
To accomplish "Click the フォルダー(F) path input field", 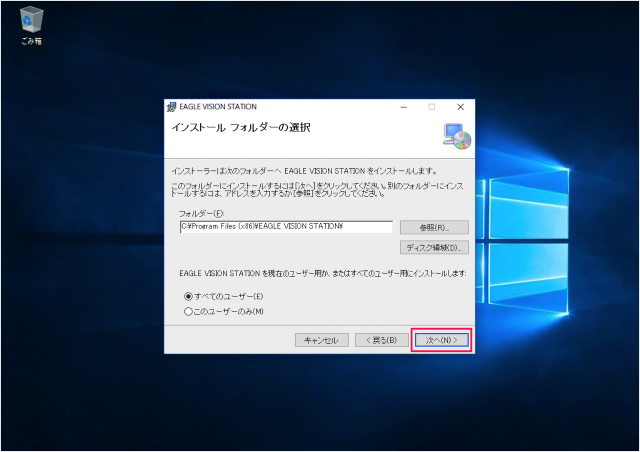I will [286, 227].
